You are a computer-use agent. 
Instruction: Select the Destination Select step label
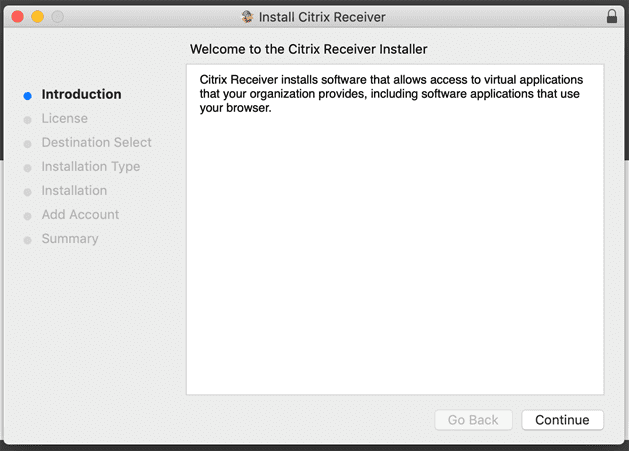pos(97,142)
